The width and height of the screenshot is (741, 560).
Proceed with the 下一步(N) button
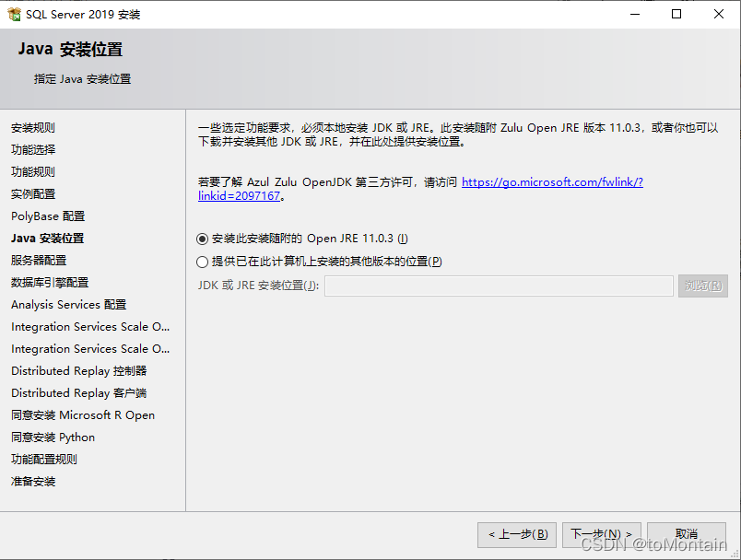point(601,534)
